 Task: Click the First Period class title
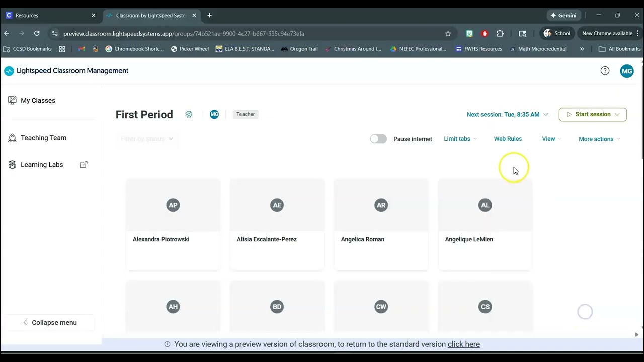pyautogui.click(x=144, y=114)
